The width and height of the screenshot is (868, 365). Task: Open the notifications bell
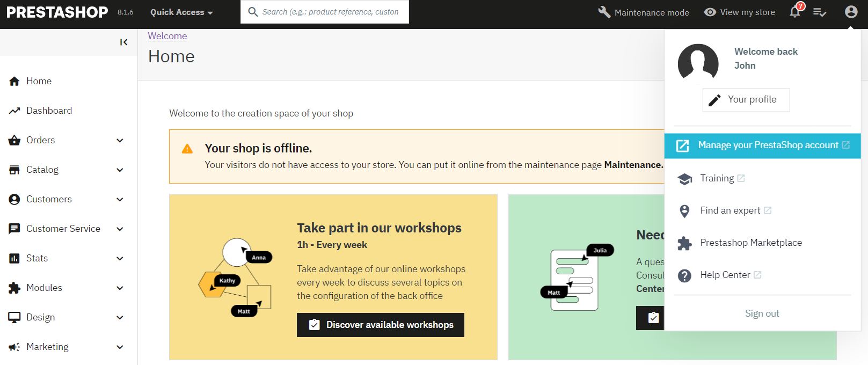795,12
